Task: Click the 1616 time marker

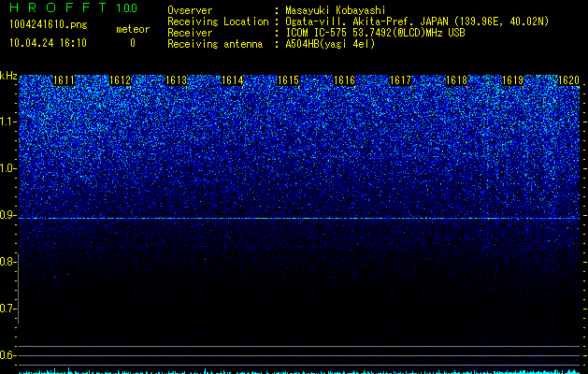Action: point(345,80)
